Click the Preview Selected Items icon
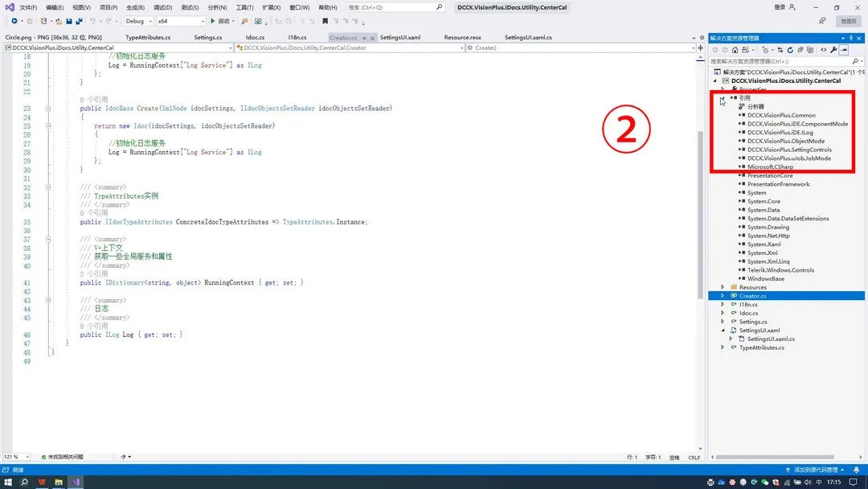Viewport: 868px width, 489px height. pyautogui.click(x=844, y=50)
